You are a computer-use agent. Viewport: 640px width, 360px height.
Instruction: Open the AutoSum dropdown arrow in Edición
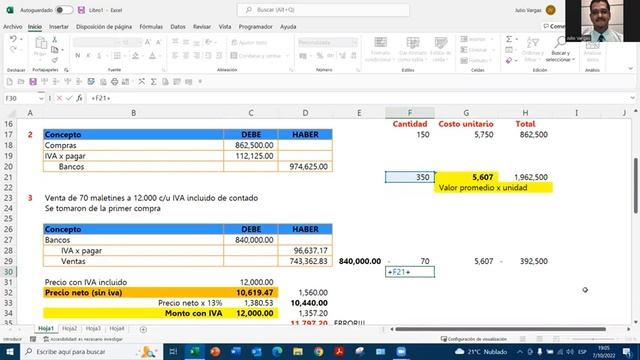[516, 39]
